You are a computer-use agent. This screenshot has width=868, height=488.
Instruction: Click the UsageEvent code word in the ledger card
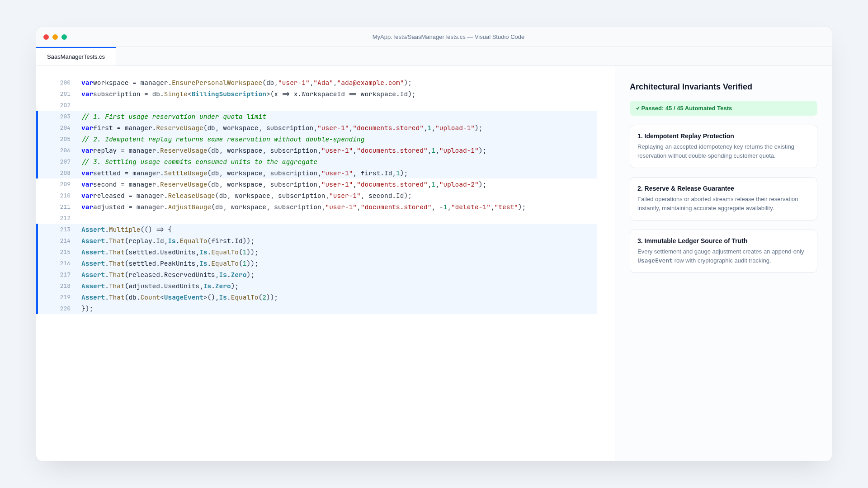point(655,261)
